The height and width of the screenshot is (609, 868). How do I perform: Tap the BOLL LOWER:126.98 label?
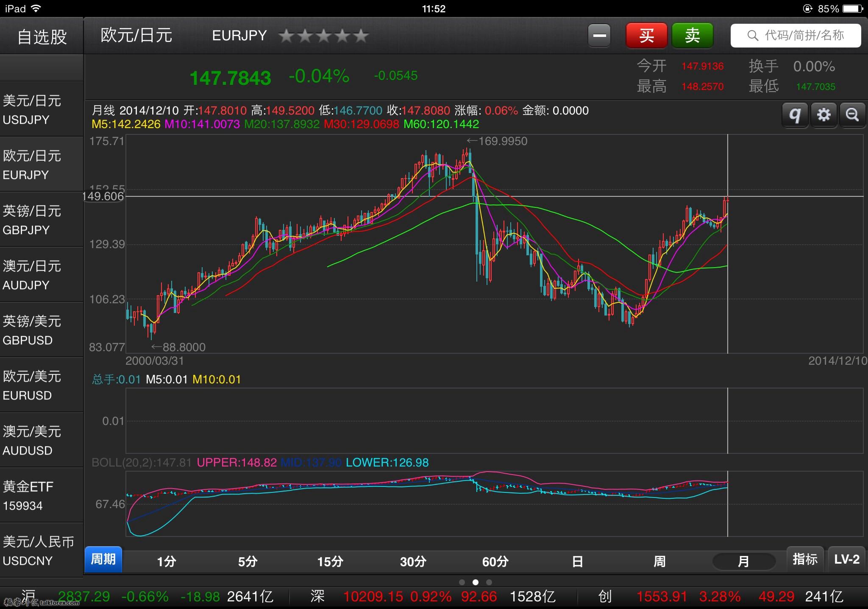click(387, 463)
